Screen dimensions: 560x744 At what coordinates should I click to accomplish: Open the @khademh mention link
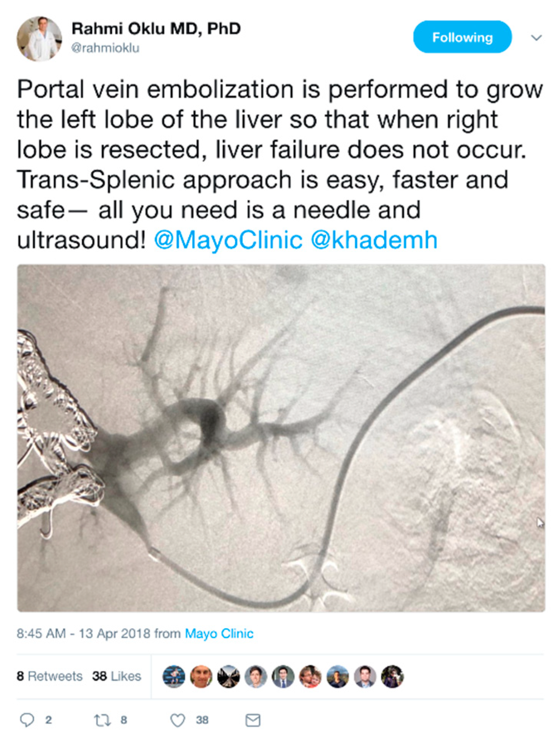(x=374, y=240)
